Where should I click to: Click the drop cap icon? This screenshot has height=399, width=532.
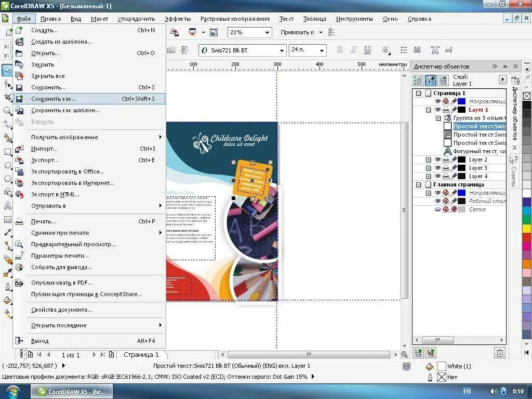(x=417, y=50)
